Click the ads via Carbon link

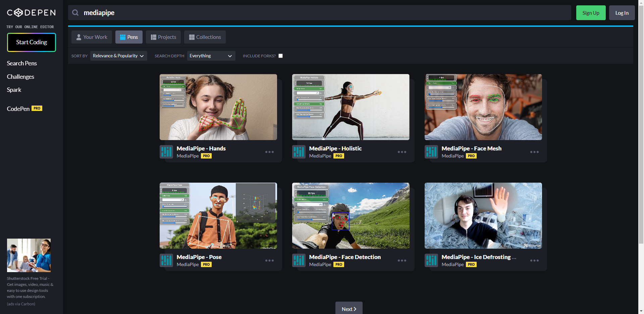pos(21,304)
